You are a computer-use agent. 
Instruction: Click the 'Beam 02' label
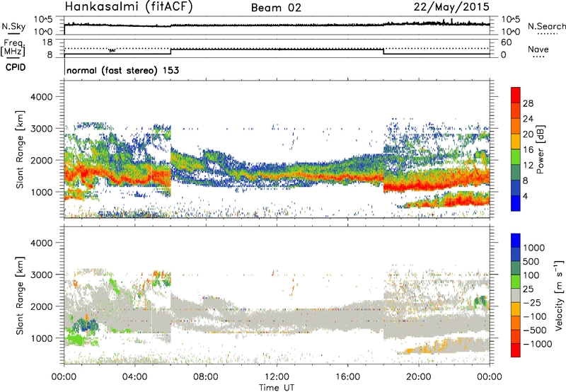click(276, 8)
